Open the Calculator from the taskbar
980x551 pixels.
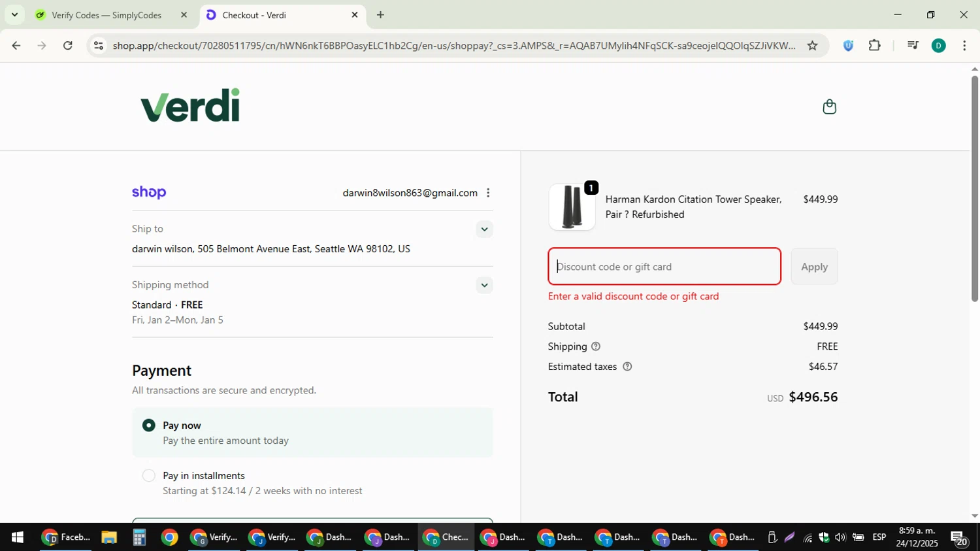tap(139, 537)
